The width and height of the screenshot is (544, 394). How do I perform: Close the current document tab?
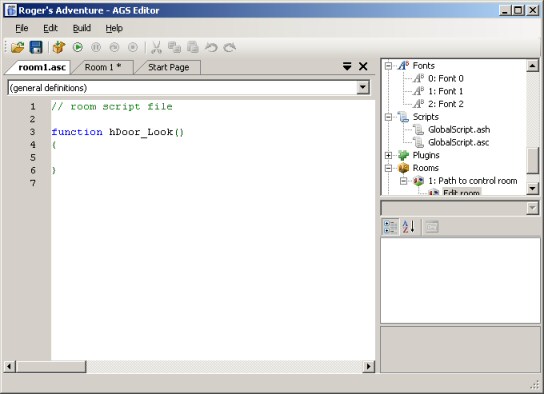pyautogui.click(x=363, y=66)
